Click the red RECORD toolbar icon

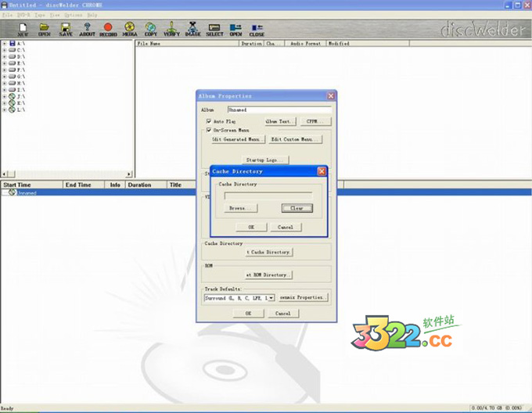[108, 29]
